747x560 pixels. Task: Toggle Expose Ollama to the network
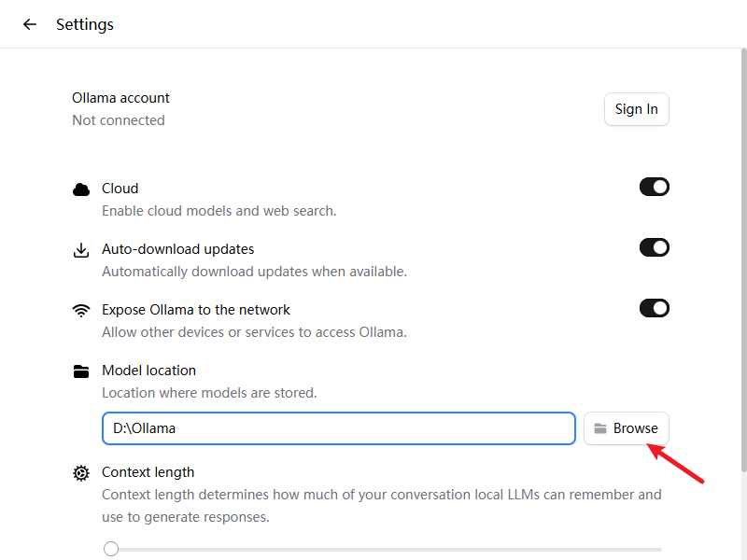655,308
